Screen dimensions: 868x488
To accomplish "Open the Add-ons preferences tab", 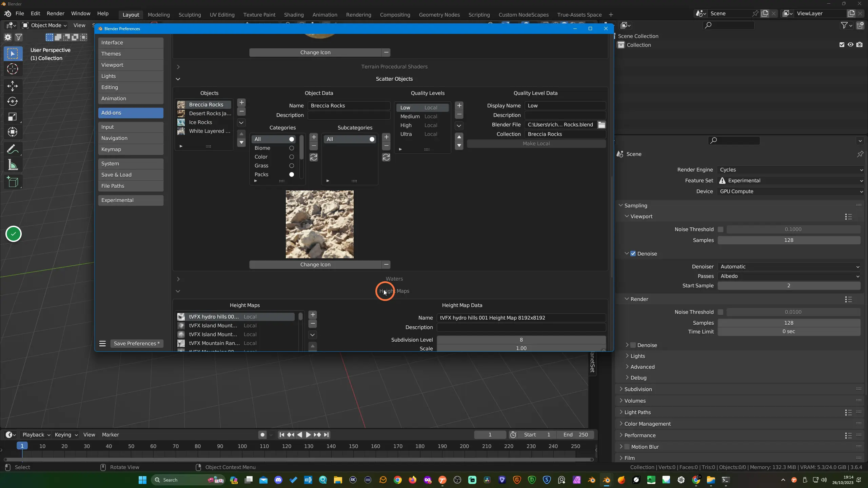I will pyautogui.click(x=131, y=113).
